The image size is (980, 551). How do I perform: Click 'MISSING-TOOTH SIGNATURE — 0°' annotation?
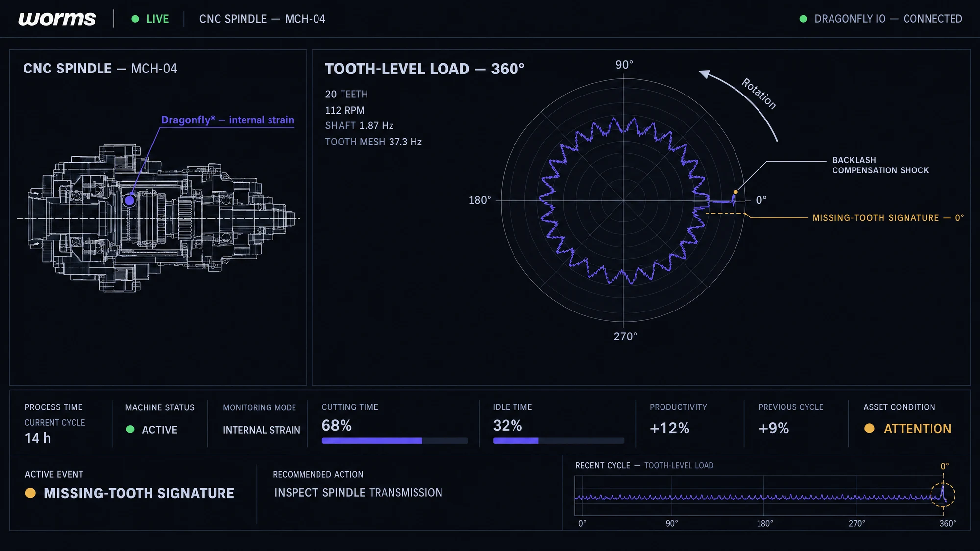(888, 218)
